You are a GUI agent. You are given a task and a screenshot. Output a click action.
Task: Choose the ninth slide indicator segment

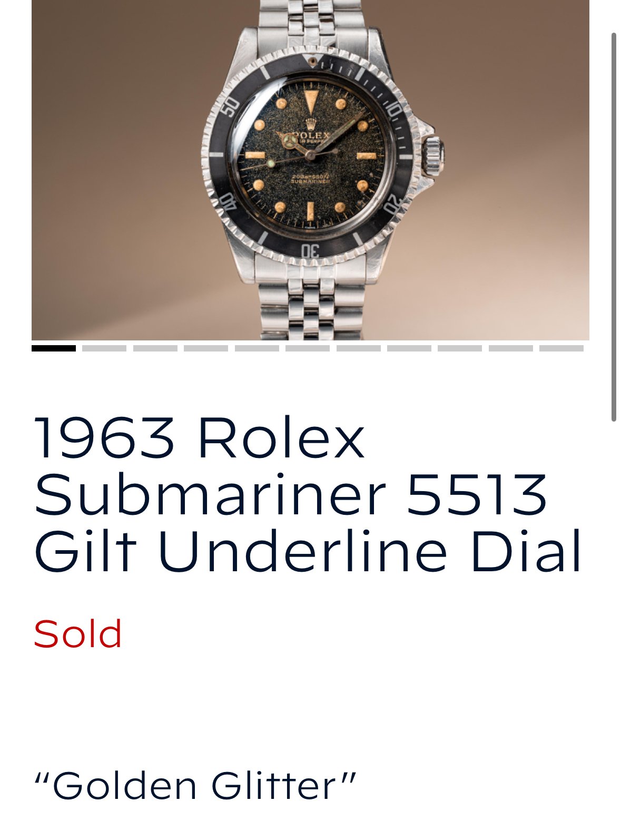[x=460, y=348]
